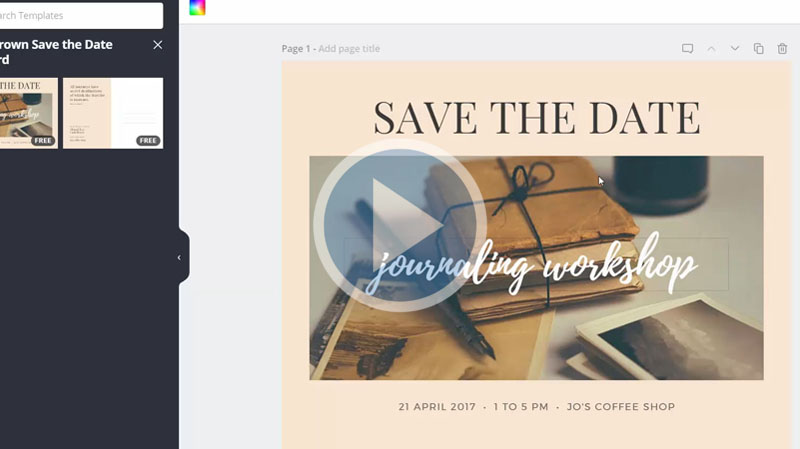The height and width of the screenshot is (449, 800).
Task: Click Add page title field
Action: pyautogui.click(x=349, y=48)
